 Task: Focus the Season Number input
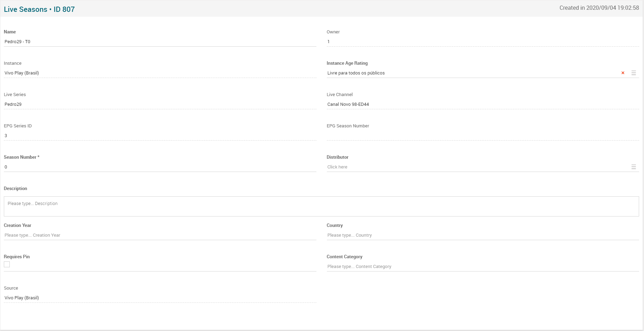(x=160, y=167)
